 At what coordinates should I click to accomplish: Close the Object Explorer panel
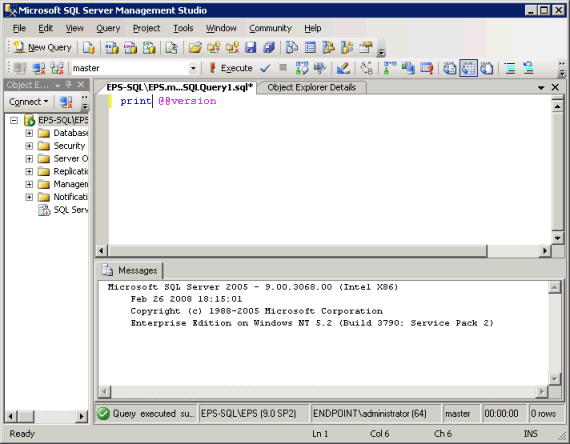81,85
